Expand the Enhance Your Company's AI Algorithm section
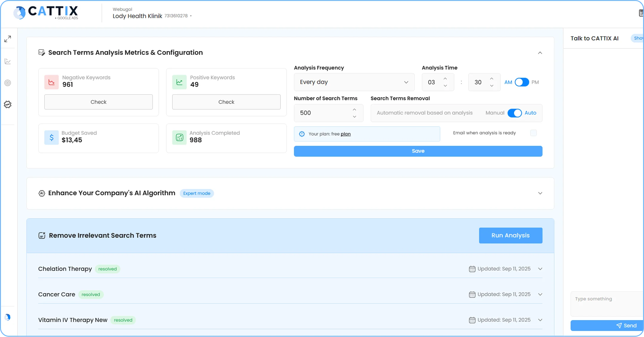 [540, 193]
